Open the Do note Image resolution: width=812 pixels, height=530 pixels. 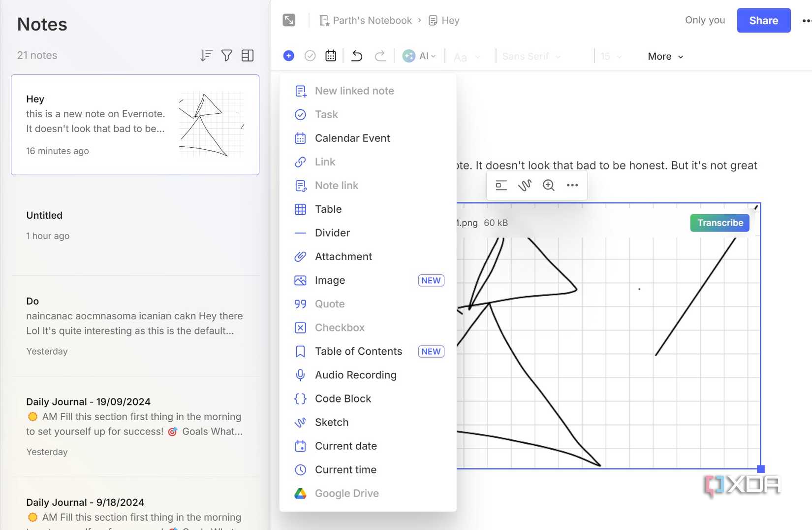click(135, 326)
